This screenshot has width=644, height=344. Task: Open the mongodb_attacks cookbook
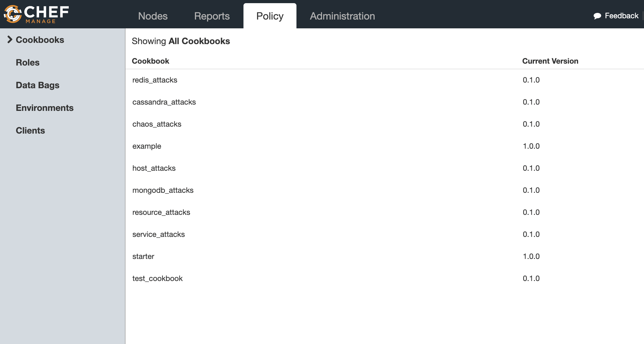point(163,190)
